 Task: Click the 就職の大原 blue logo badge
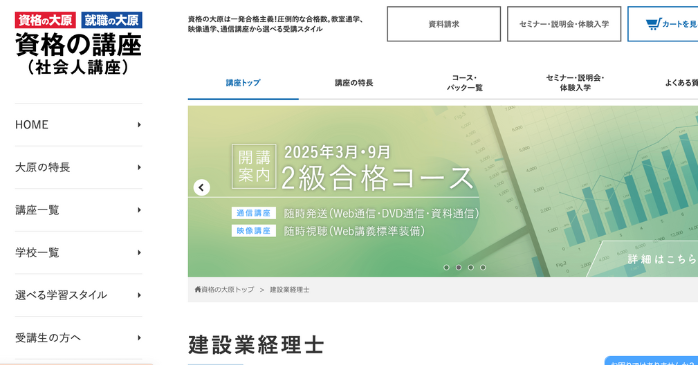[112, 20]
